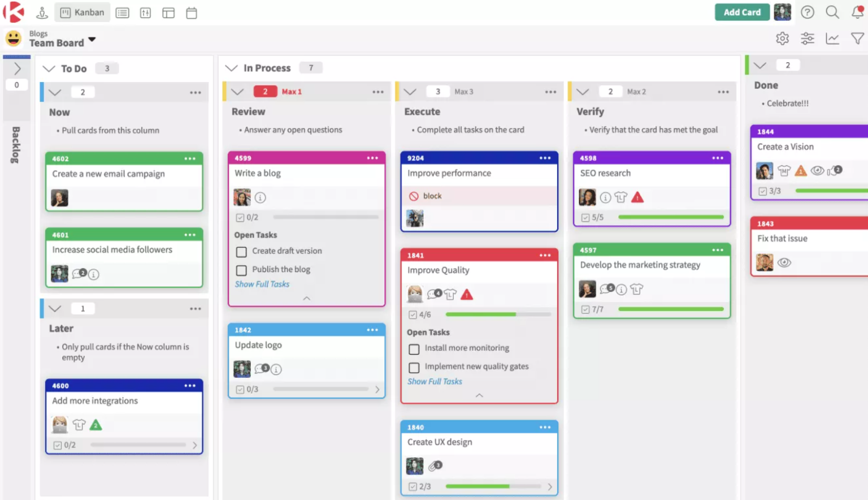The image size is (868, 500).
Task: Open the analytics chart view
Action: pyautogui.click(x=832, y=38)
